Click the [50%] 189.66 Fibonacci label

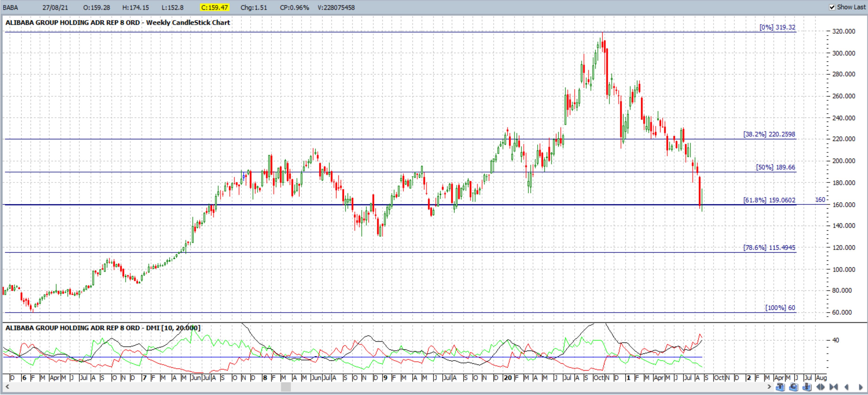coord(775,167)
